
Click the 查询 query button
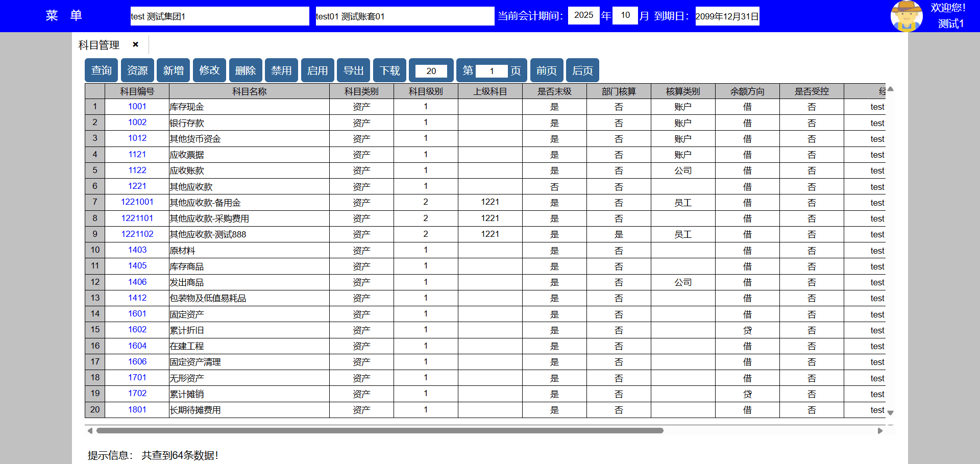pos(101,70)
